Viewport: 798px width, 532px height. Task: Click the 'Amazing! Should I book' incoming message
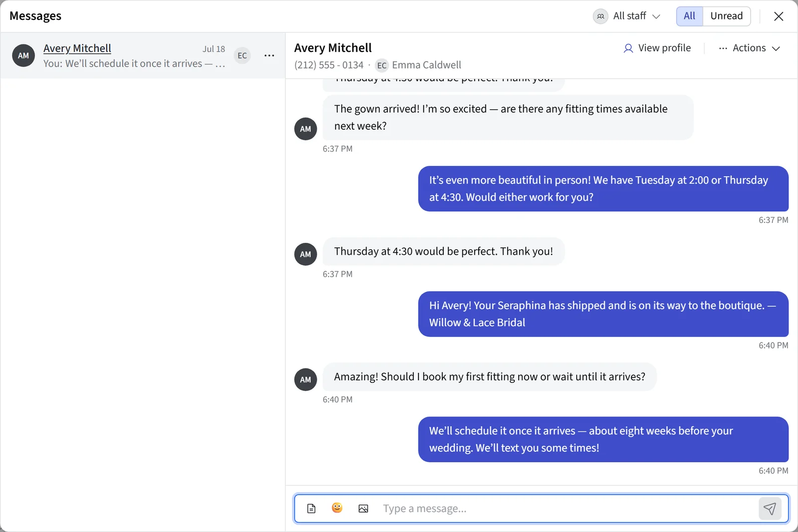[489, 376]
